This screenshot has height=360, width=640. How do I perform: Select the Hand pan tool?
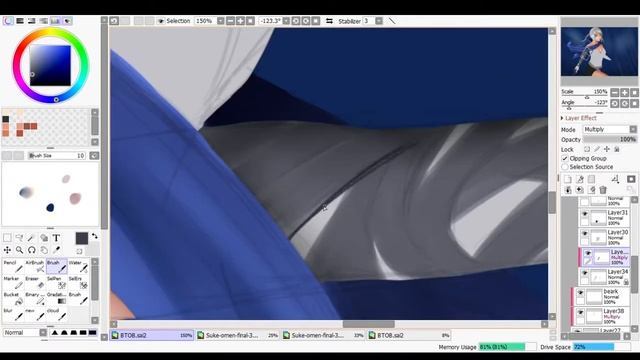44,250
